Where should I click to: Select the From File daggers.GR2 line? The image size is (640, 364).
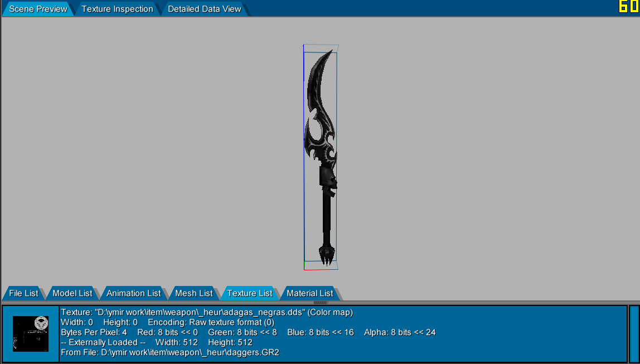pyautogui.click(x=170, y=352)
